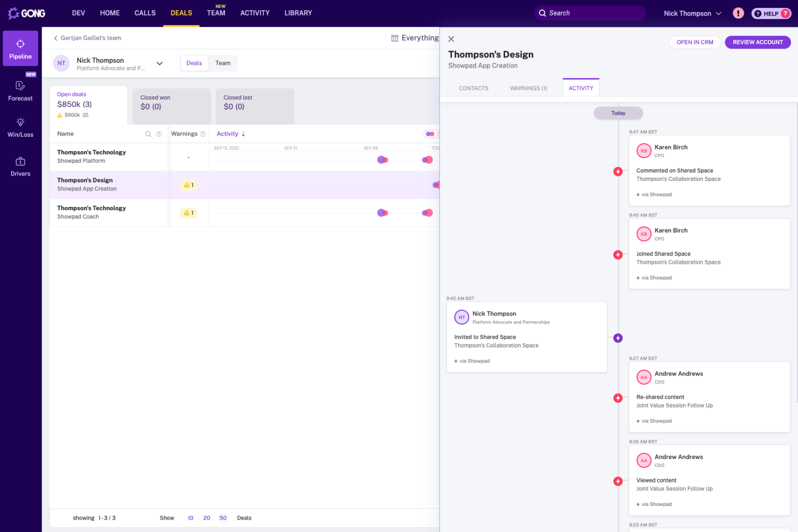Switch view toggle to Team
This screenshot has height=532, width=798.
(x=223, y=63)
